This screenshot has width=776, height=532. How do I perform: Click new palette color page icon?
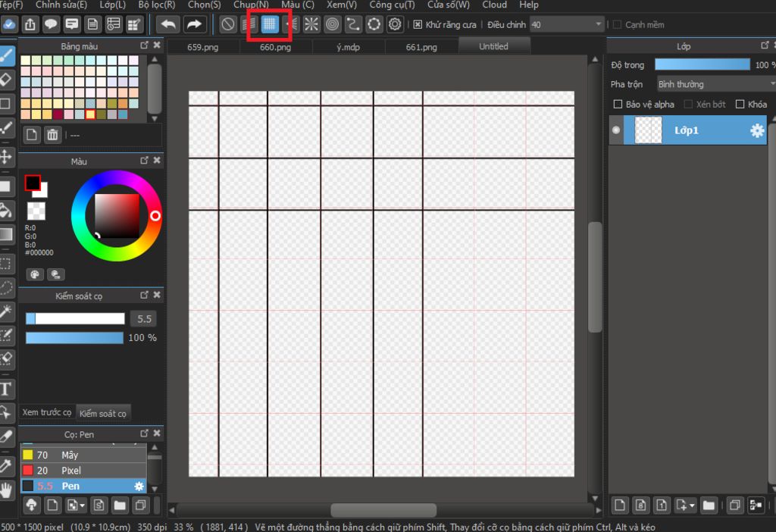(x=31, y=135)
